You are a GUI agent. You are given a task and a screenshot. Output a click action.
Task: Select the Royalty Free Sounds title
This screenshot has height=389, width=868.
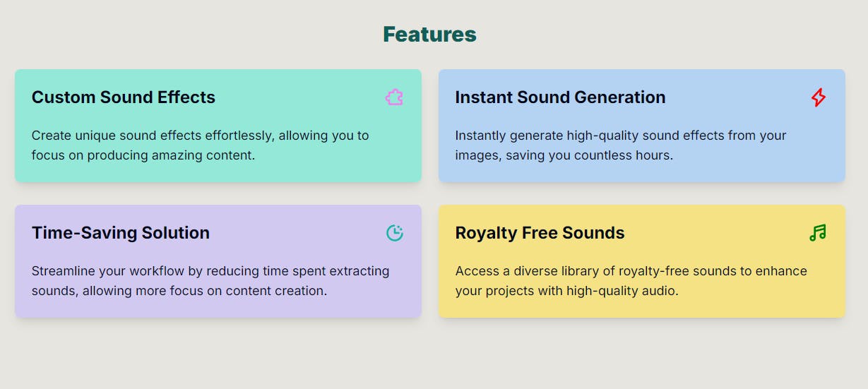point(540,233)
